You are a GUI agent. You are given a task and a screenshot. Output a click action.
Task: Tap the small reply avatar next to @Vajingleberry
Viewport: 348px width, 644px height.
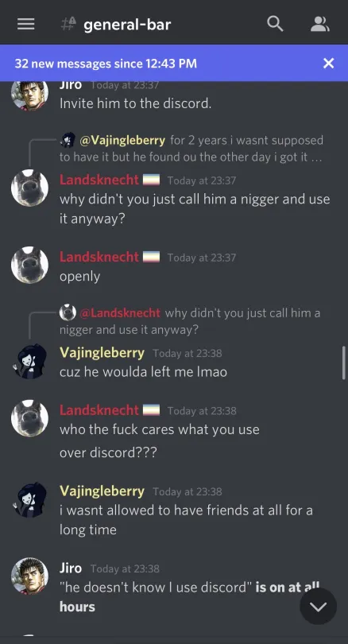pyautogui.click(x=68, y=140)
